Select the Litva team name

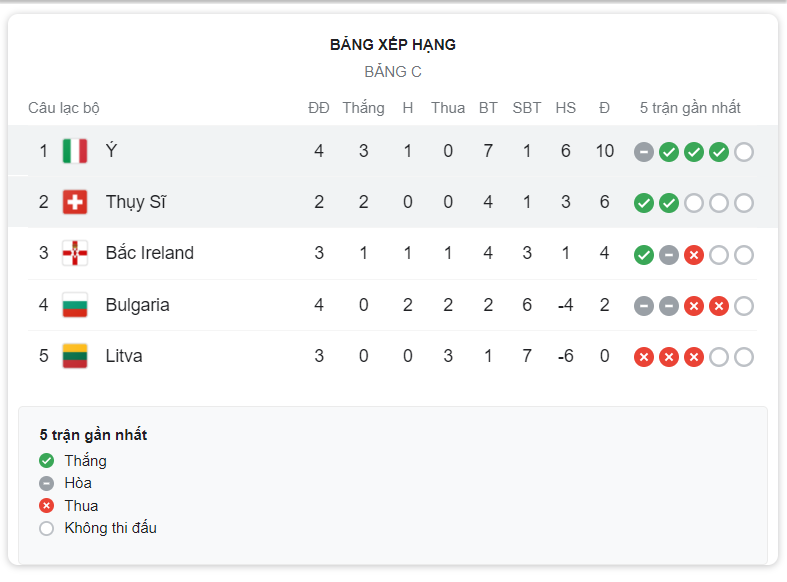coord(124,356)
